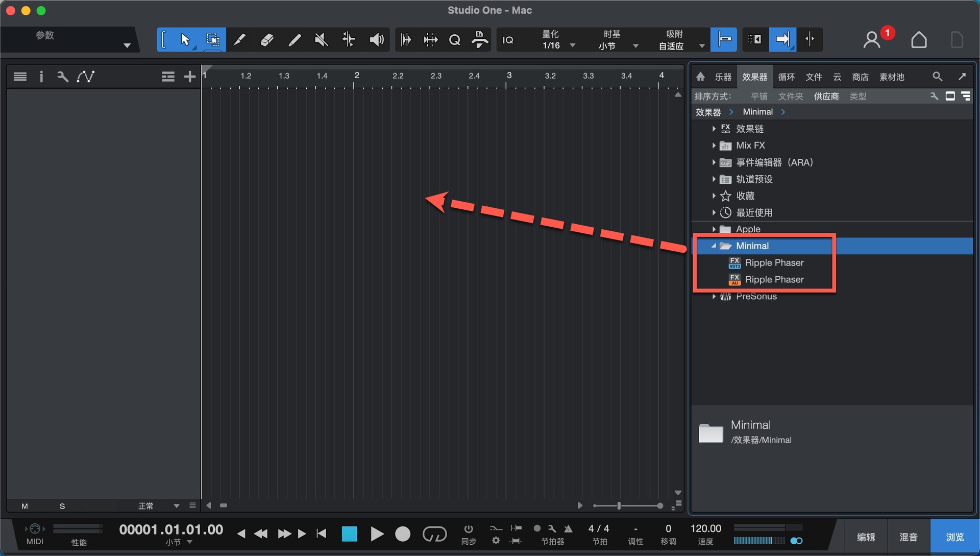The image size is (980, 556).
Task: Toggle Autoscroll arrow button
Action: click(x=782, y=40)
